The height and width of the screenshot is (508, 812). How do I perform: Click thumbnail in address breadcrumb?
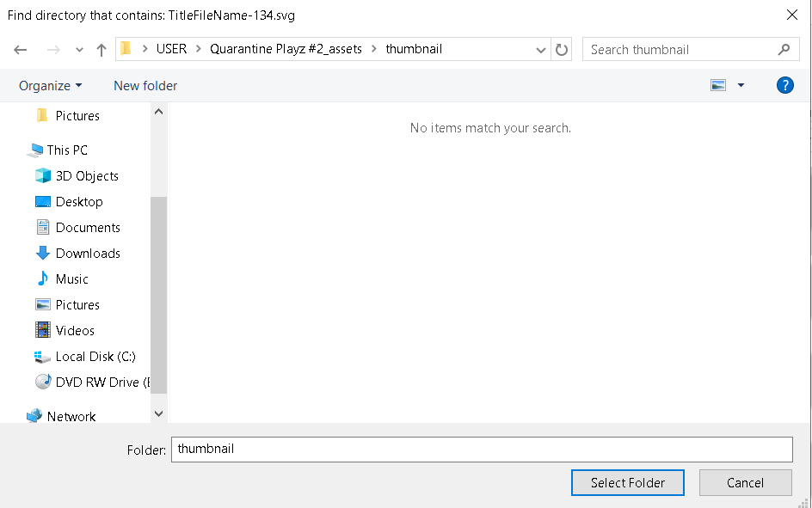pyautogui.click(x=414, y=49)
